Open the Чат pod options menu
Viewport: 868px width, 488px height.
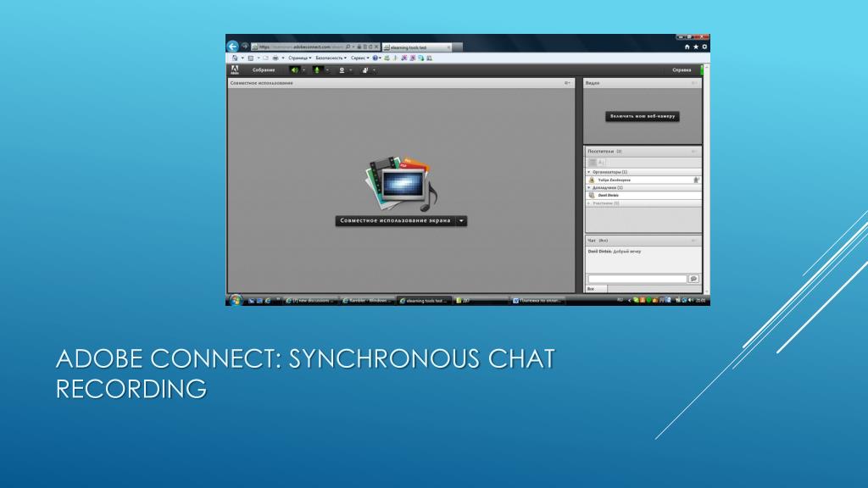click(693, 241)
